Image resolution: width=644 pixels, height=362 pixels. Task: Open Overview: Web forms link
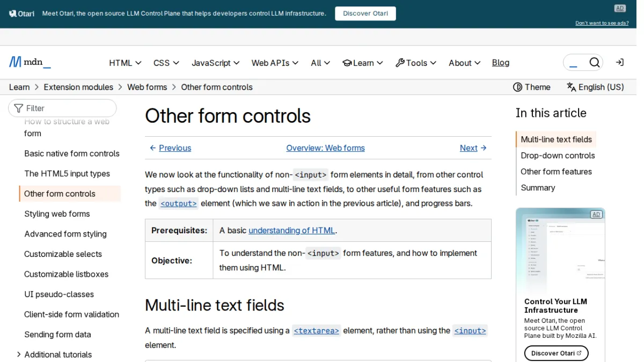325,148
